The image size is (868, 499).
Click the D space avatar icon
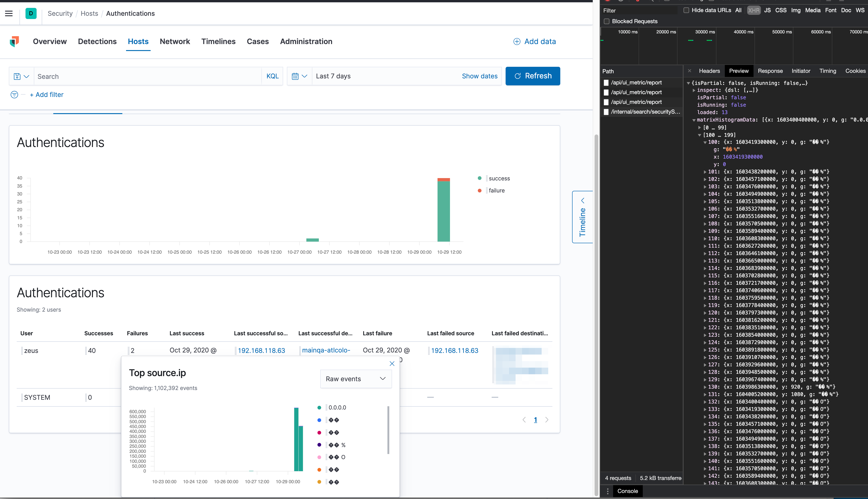tap(31, 13)
